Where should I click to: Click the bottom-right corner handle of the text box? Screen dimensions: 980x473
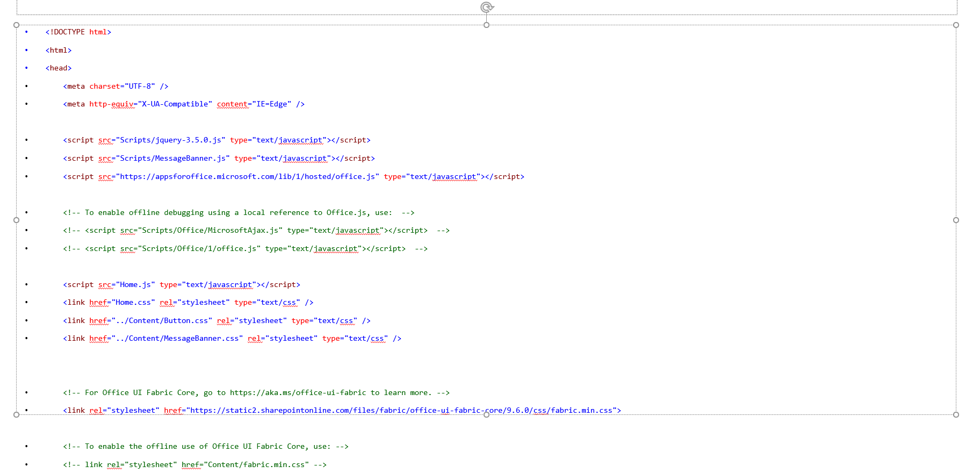(x=956, y=414)
